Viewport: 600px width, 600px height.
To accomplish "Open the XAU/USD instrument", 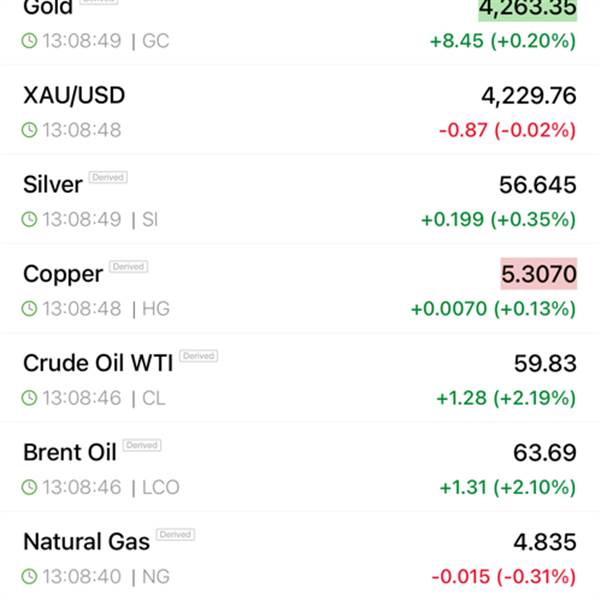I will pyautogui.click(x=74, y=96).
